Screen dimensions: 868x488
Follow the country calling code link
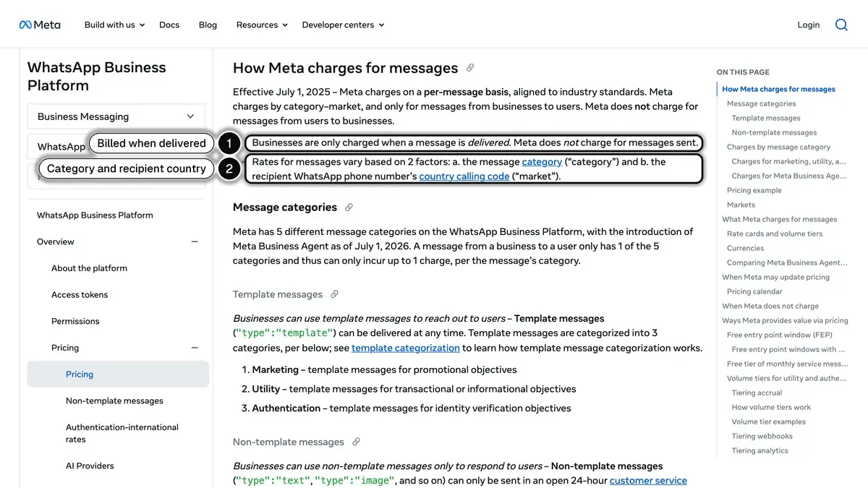point(464,176)
